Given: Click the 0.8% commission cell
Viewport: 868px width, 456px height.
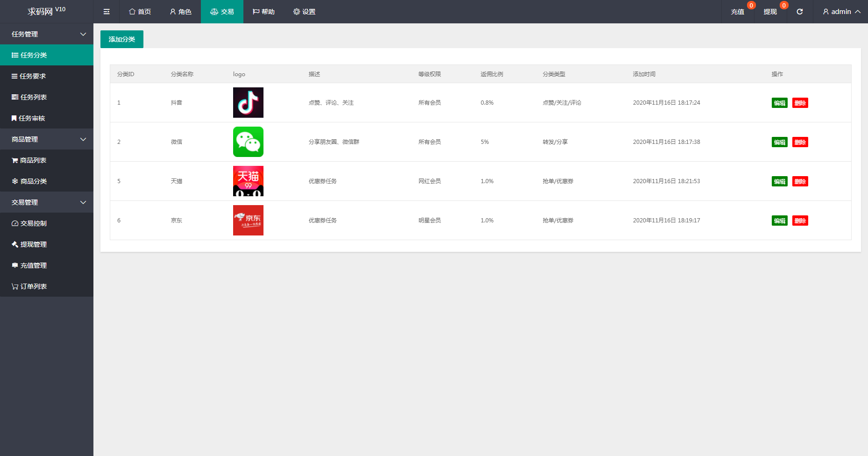Looking at the screenshot, I should [487, 103].
